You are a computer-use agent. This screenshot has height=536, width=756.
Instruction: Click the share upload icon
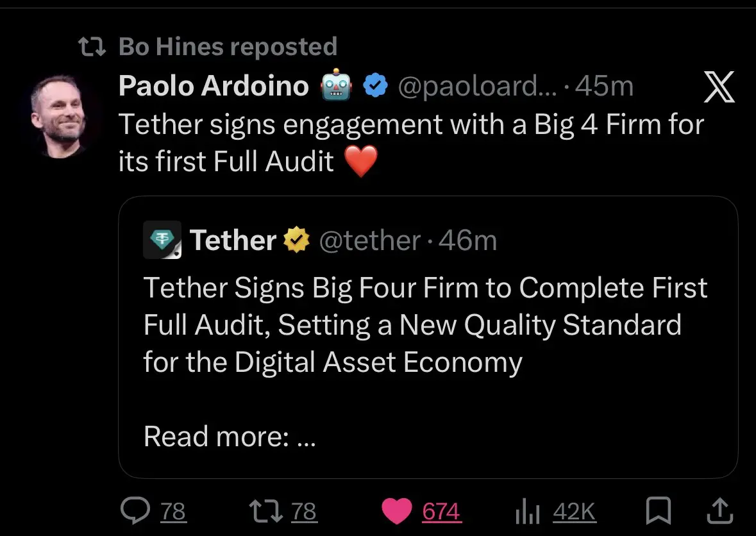point(719,511)
